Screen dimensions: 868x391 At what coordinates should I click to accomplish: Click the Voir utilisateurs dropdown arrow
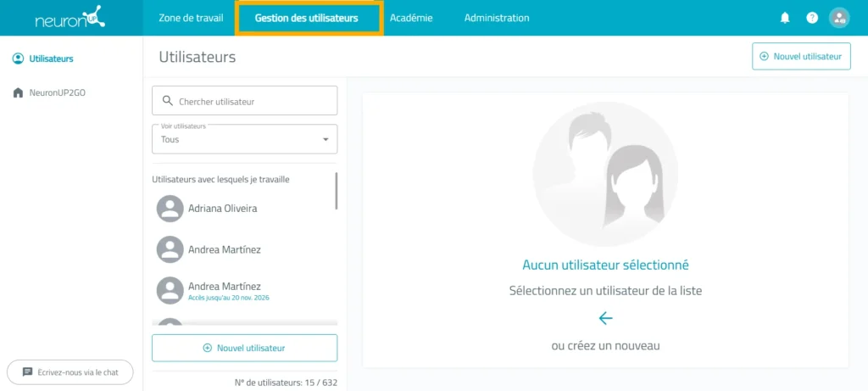pos(325,140)
